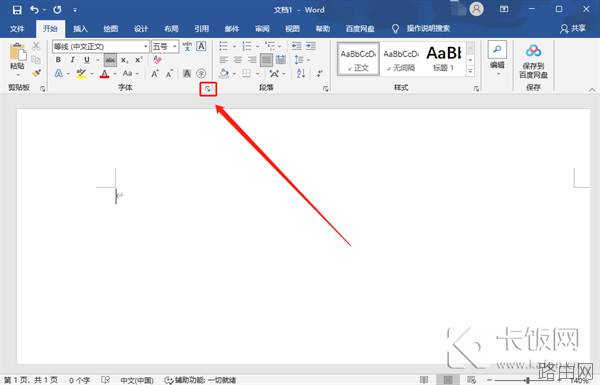Image resolution: width=600 pixels, height=385 pixels.
Task: Undo the last action
Action: click(34, 10)
